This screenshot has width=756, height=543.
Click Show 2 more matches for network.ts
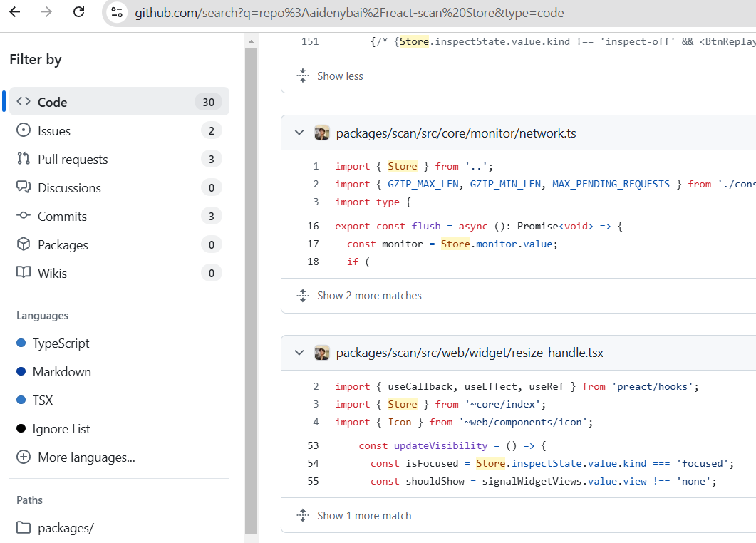click(368, 295)
